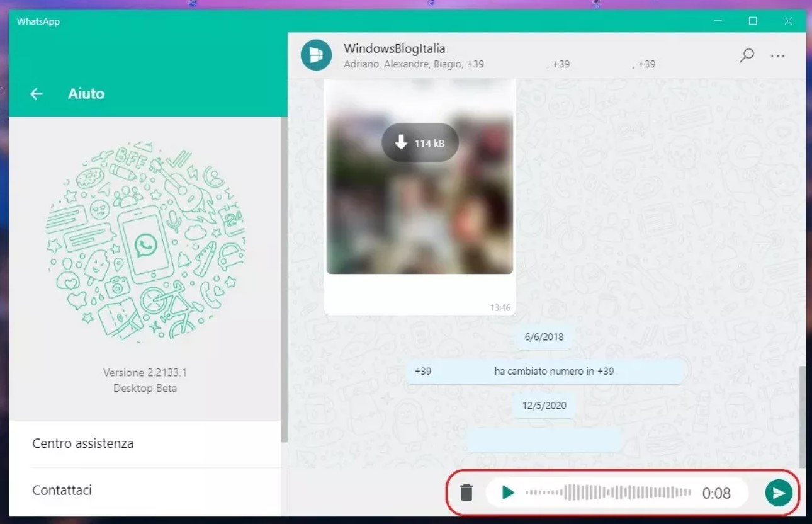The image size is (812, 524).
Task: Open the three-dot chat menu
Action: 778,55
